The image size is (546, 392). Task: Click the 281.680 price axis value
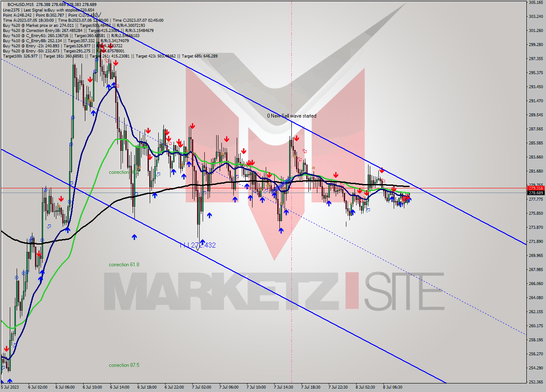[536, 171]
